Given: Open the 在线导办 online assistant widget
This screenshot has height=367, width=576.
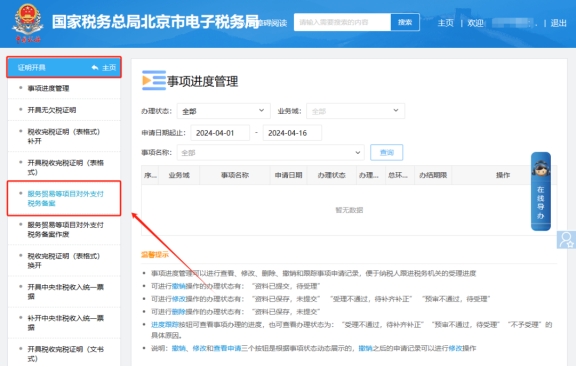Looking at the screenshot, I should coord(540,191).
